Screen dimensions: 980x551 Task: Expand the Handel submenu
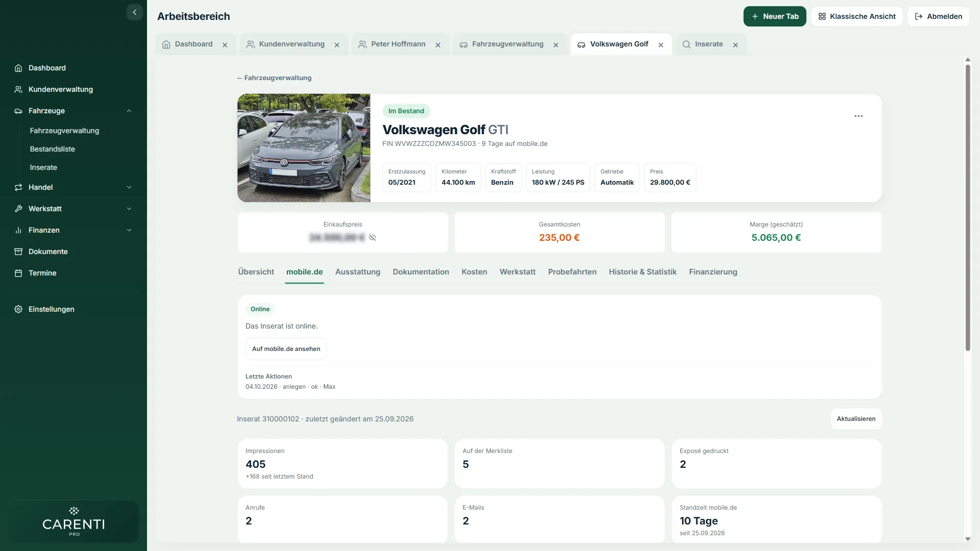[x=129, y=187]
